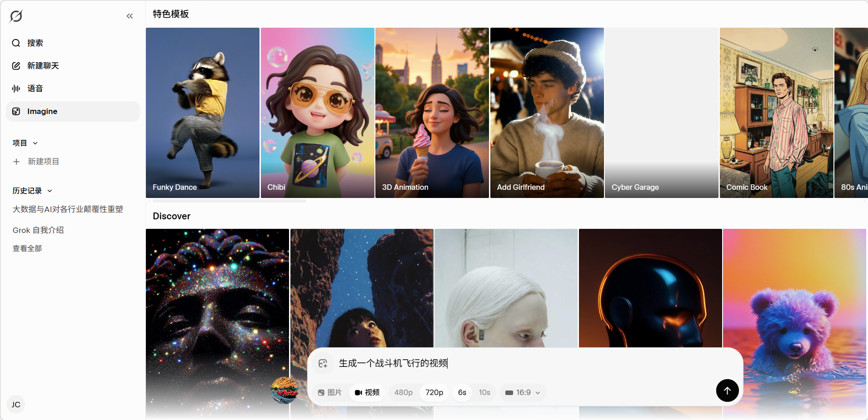Click the Grok logo icon

(x=16, y=16)
